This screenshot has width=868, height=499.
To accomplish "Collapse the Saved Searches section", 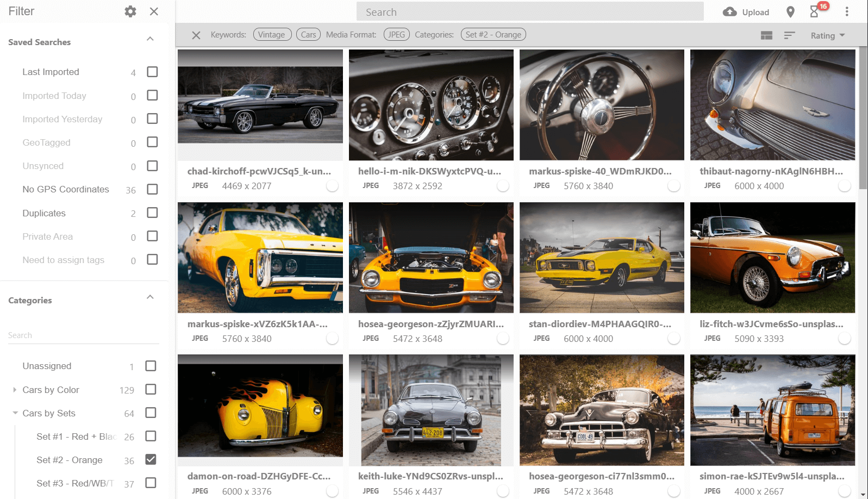I will click(x=150, y=39).
